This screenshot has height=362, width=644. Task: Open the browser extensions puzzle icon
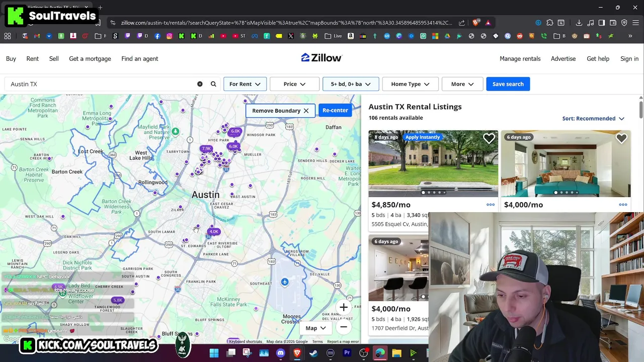pyautogui.click(x=550, y=23)
